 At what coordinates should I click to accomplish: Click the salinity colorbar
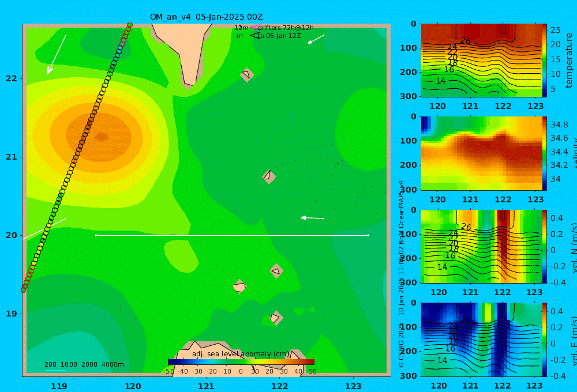pos(545,153)
